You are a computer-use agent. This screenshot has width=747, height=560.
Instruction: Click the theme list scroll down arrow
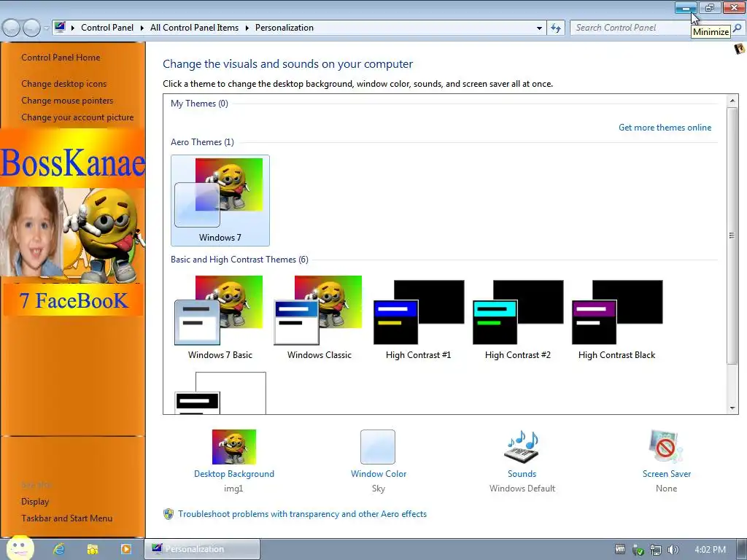732,408
